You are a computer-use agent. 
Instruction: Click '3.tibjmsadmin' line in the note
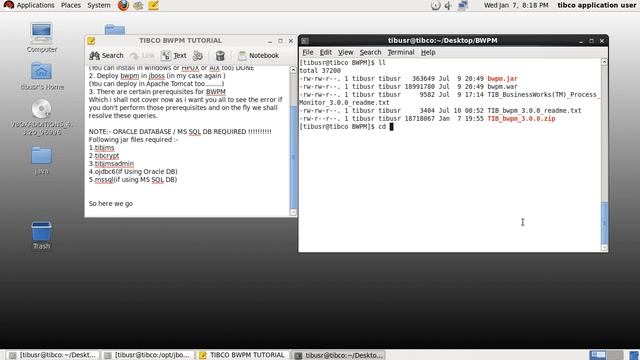111,164
